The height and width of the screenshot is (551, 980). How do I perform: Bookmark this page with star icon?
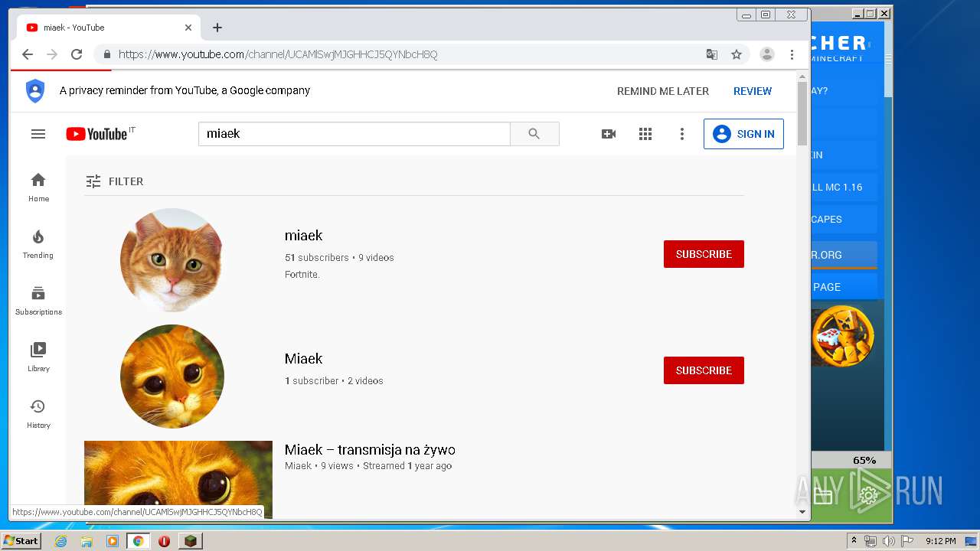coord(737,54)
